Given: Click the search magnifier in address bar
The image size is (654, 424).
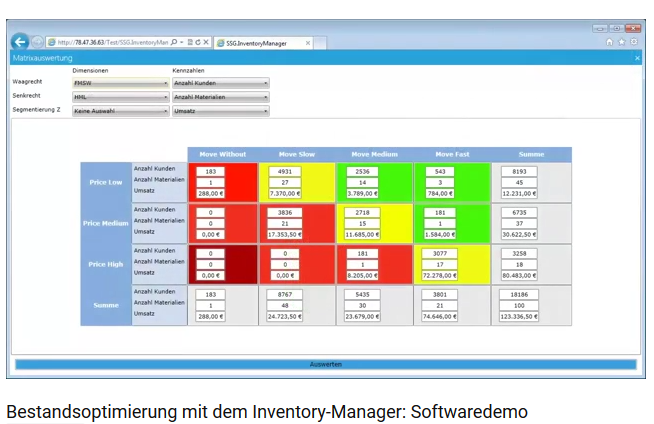Looking at the screenshot, I should tap(174, 43).
